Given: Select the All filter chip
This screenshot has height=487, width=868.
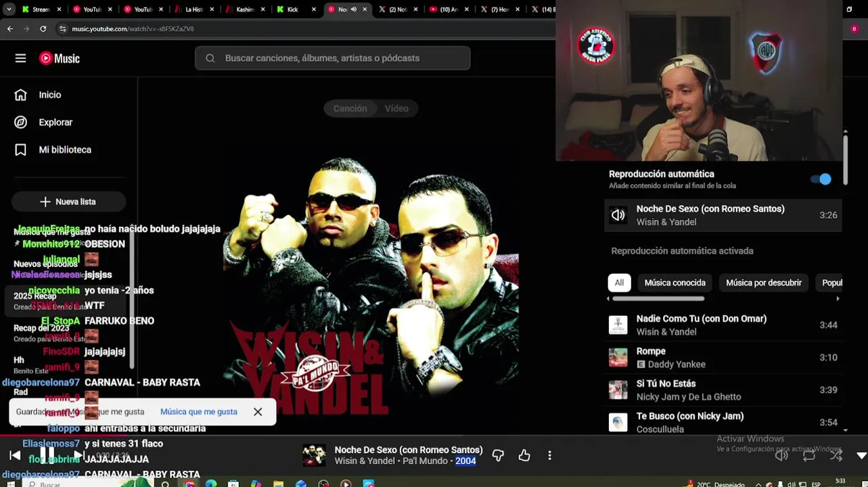Looking at the screenshot, I should click(619, 283).
